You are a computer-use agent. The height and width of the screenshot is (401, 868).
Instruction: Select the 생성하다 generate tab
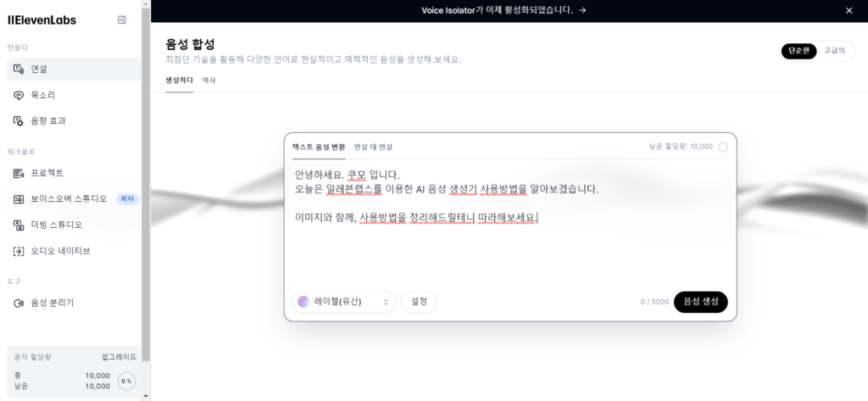pyautogui.click(x=180, y=81)
